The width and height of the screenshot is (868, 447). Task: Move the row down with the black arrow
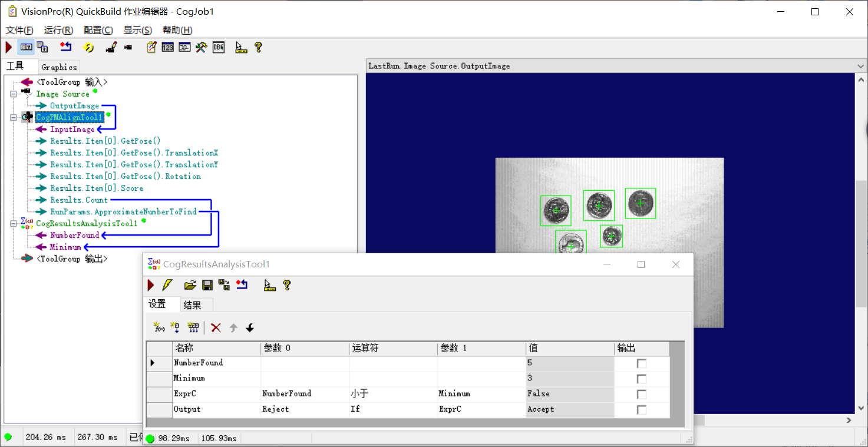coord(250,328)
